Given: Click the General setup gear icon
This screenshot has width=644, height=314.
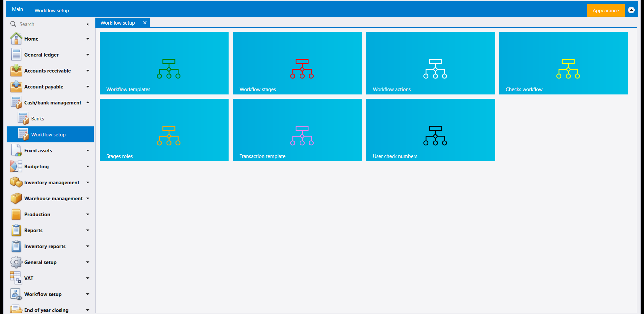Looking at the screenshot, I should pos(16,262).
